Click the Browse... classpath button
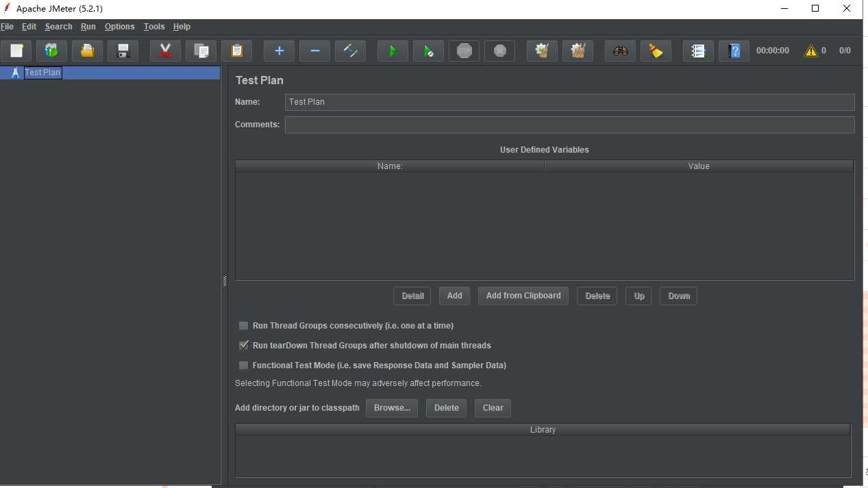 point(392,408)
